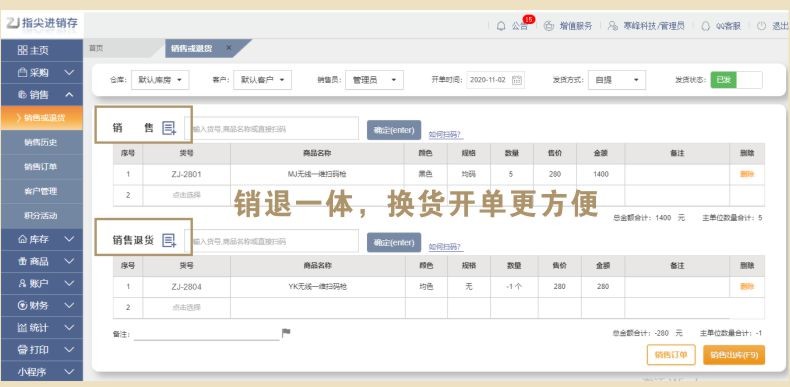
Task: Open the calendar icon in 开单时间
Action: pos(516,80)
